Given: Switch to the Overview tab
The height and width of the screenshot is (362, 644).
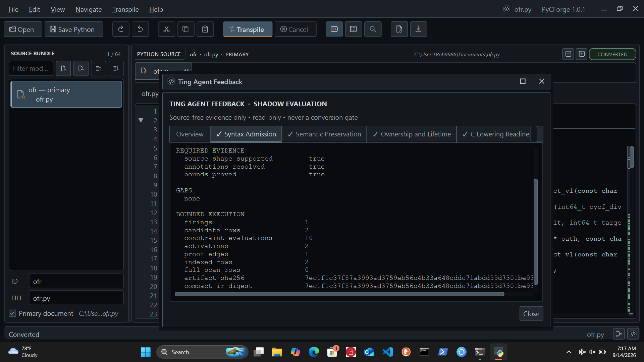Looking at the screenshot, I should [x=190, y=134].
